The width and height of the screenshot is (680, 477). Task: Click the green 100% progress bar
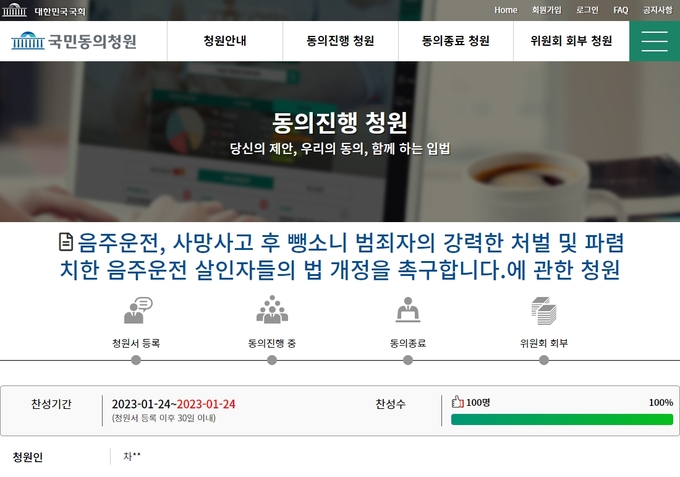[x=562, y=419]
